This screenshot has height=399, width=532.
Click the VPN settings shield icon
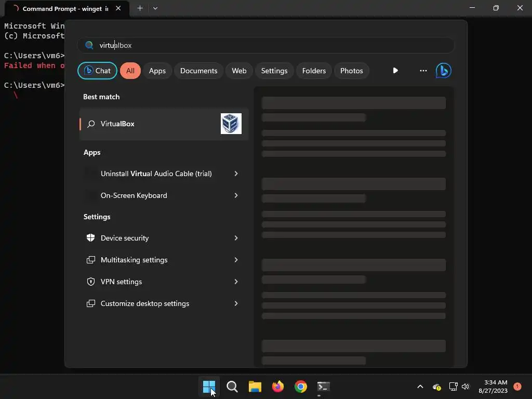tap(90, 282)
